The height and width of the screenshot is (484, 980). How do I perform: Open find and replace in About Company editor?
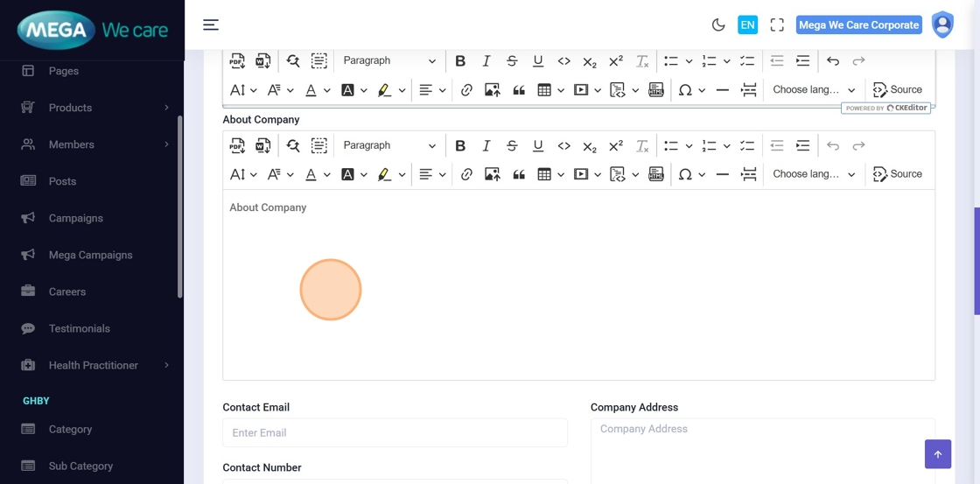pyautogui.click(x=293, y=145)
